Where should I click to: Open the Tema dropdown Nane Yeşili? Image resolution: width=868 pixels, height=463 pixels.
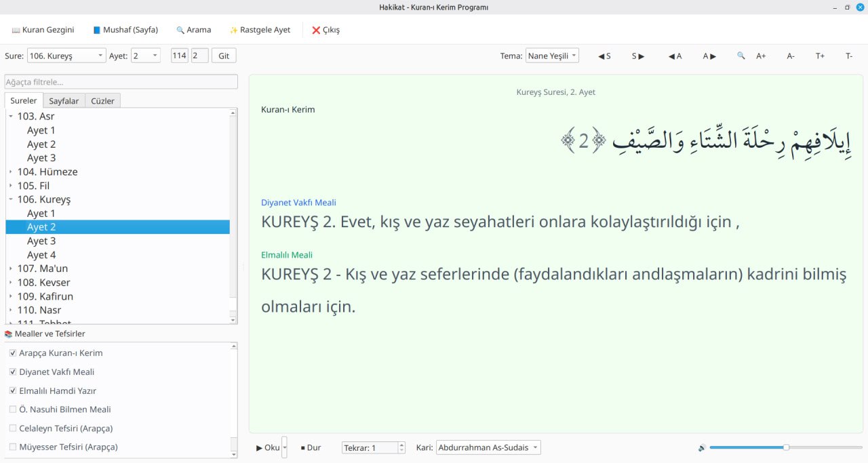[552, 56]
